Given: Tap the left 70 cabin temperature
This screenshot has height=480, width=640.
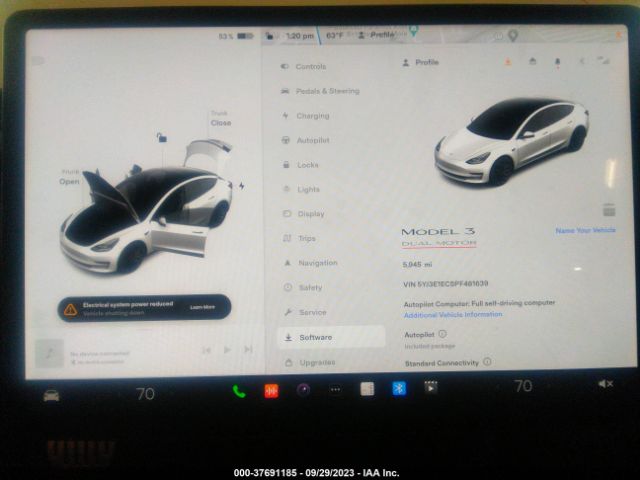Looking at the screenshot, I should (145, 394).
